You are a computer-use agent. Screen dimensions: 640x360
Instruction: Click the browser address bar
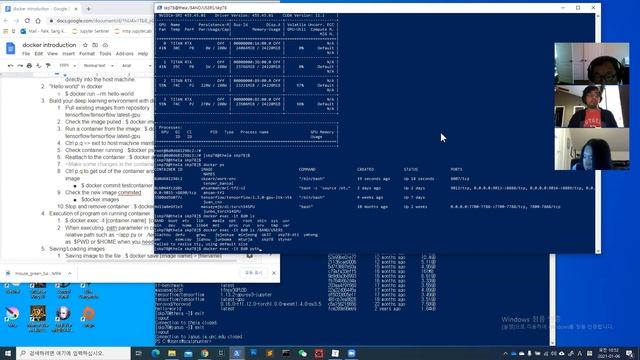click(x=100, y=20)
